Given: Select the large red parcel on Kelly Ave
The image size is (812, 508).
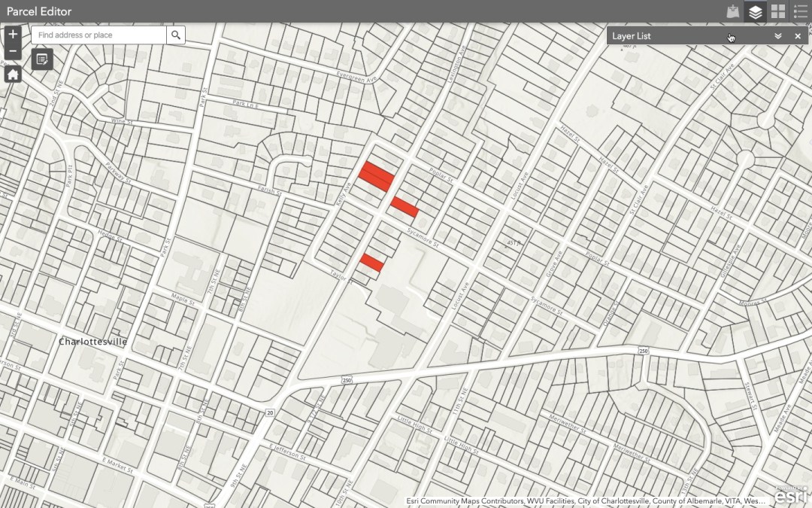Looking at the screenshot, I should 375,176.
